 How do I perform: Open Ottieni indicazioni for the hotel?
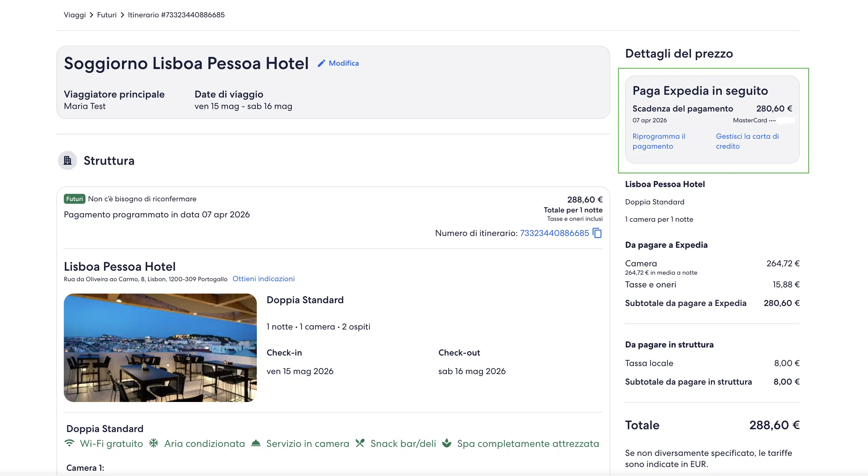(264, 279)
